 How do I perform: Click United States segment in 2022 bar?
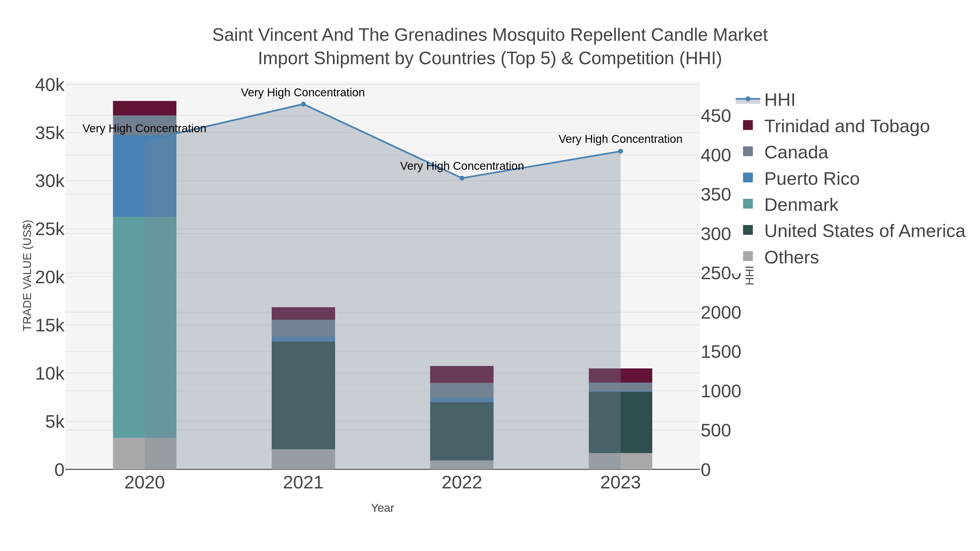462,431
